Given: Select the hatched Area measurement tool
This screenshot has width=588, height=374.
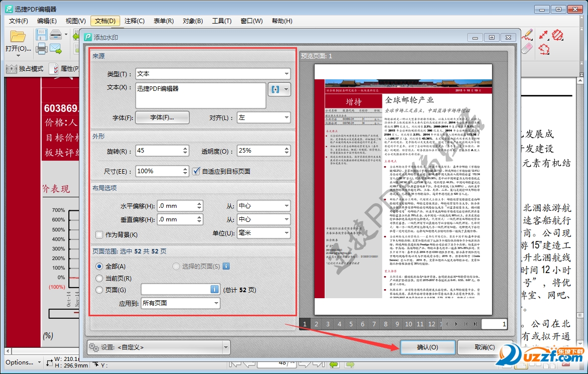Looking at the screenshot, I should point(558,35).
